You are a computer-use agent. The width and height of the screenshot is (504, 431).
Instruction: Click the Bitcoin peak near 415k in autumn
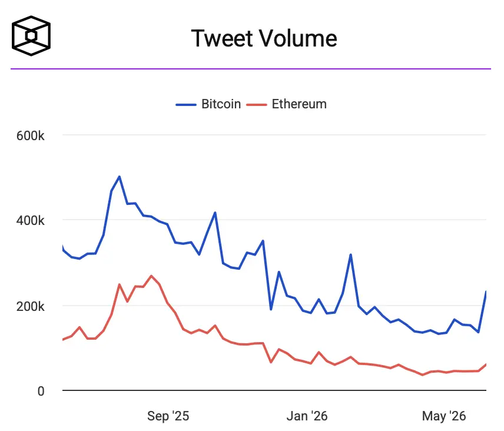point(215,213)
